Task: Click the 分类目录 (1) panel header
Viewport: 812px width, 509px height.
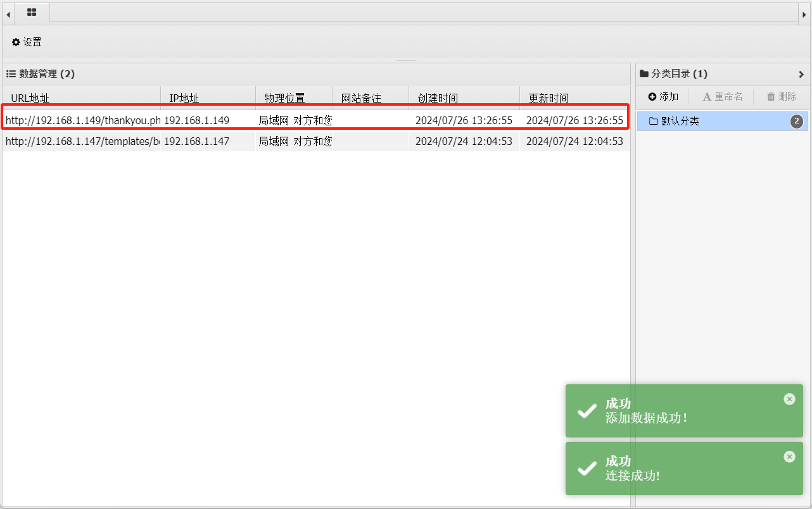Action: pyautogui.click(x=723, y=74)
